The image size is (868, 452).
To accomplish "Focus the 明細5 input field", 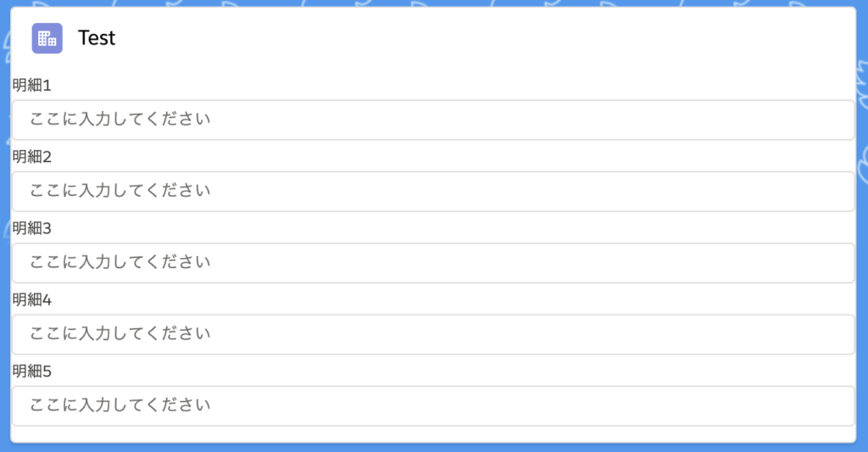I will 433,406.
